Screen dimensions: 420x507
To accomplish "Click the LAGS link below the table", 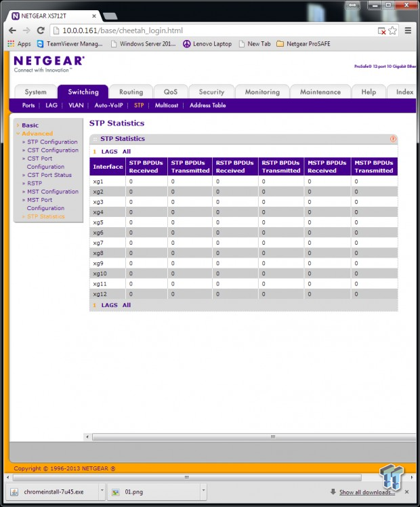I will point(109,305).
